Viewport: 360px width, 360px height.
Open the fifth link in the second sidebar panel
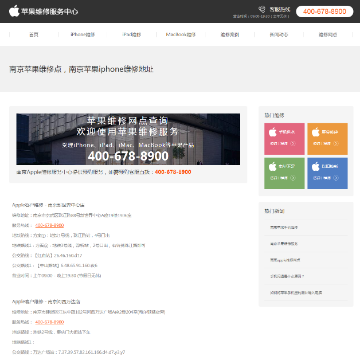pyautogui.click(x=296, y=293)
